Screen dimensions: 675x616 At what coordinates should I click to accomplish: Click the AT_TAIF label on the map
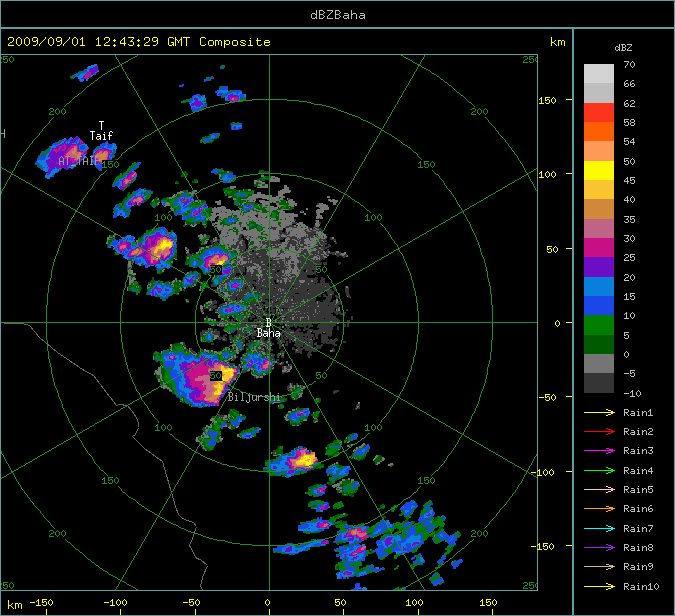click(x=79, y=161)
